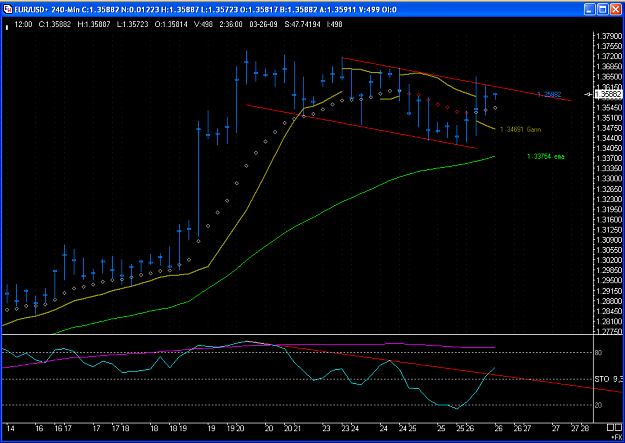Click the green ema line's right end
The height and width of the screenshot is (443, 625).
pyautogui.click(x=494, y=156)
